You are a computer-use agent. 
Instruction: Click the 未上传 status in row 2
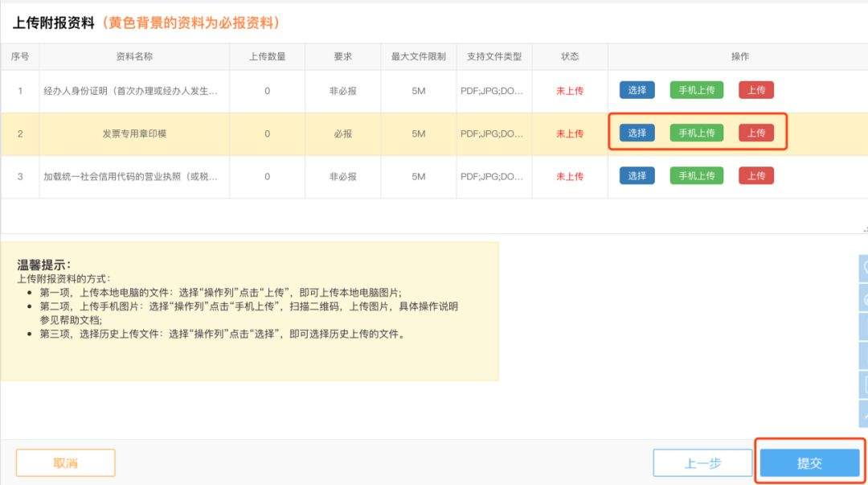(x=570, y=133)
